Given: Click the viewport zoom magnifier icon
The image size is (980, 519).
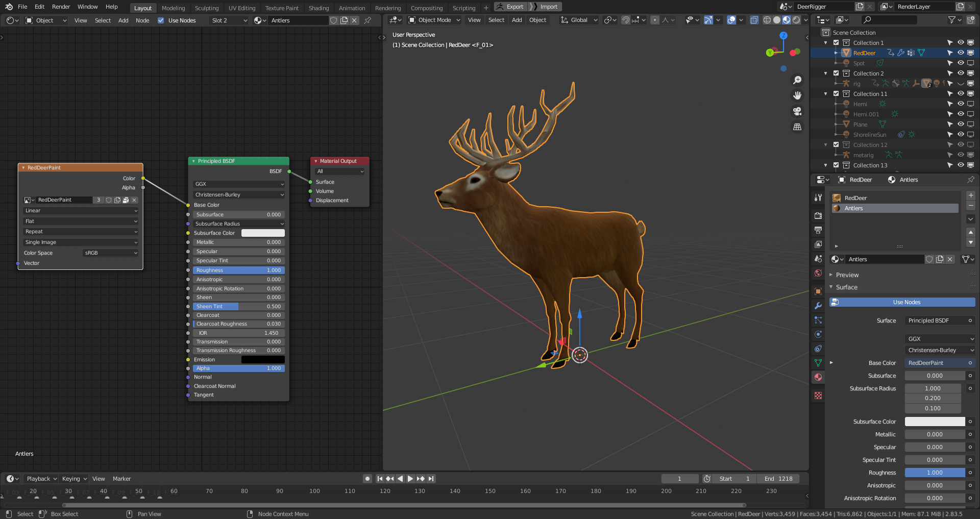Looking at the screenshot, I should 797,80.
